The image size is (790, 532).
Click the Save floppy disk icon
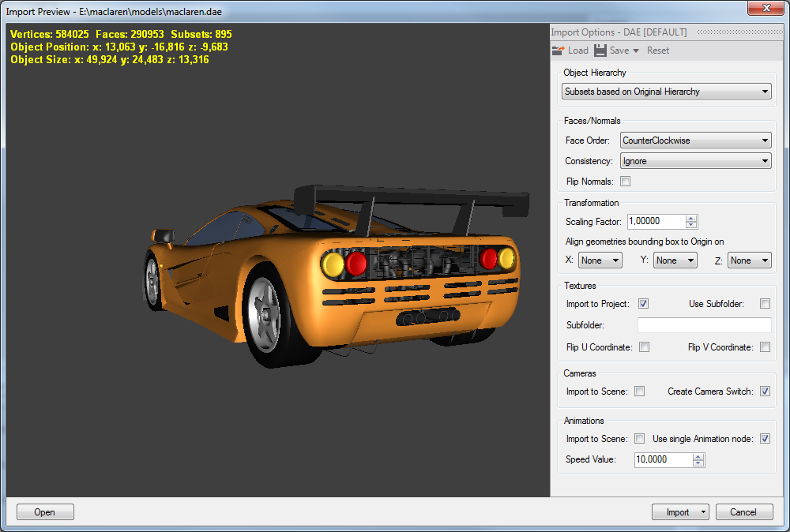pos(600,51)
